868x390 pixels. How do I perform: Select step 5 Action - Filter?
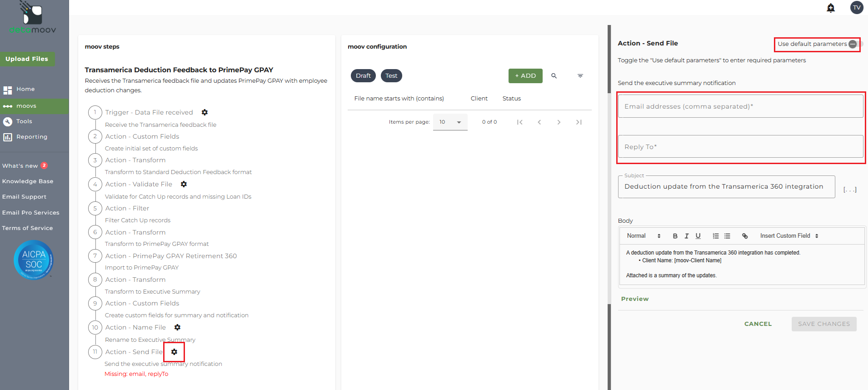[x=127, y=208]
